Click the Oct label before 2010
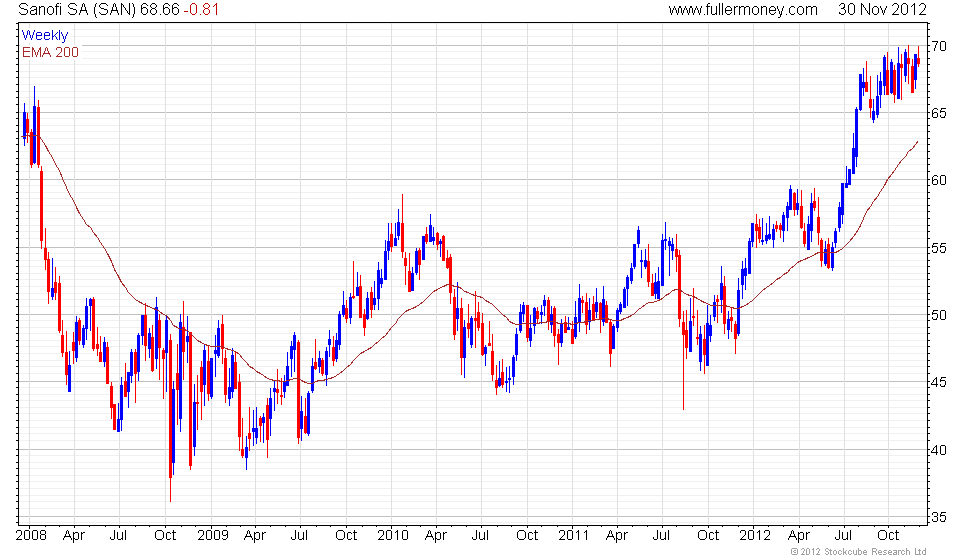Viewport: 980px width, 560px height. click(x=346, y=535)
